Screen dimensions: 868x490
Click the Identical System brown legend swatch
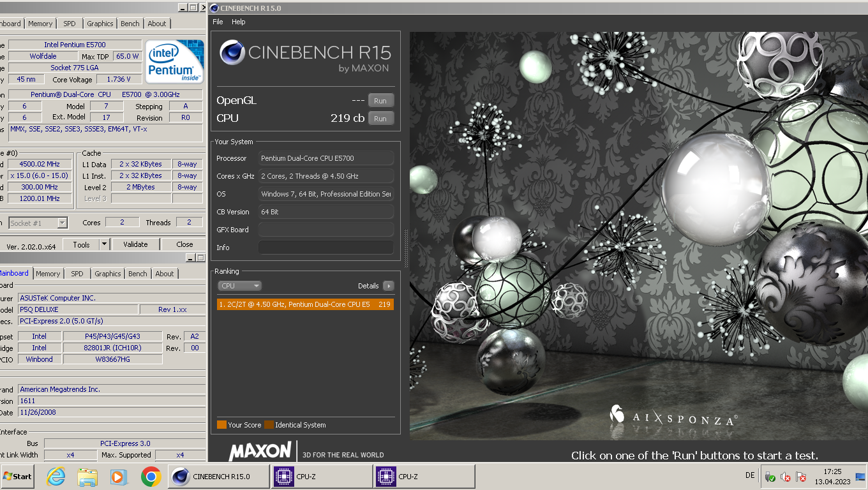pos(269,425)
